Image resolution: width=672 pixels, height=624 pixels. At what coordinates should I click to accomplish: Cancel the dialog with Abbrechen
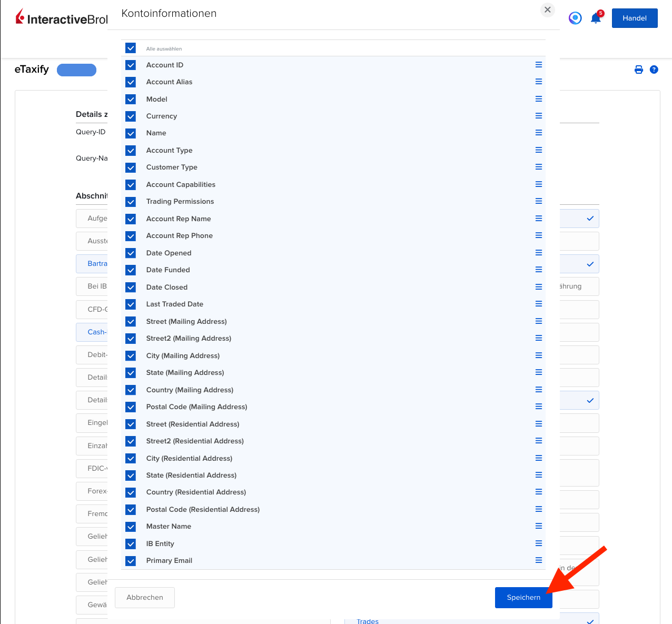(x=144, y=597)
